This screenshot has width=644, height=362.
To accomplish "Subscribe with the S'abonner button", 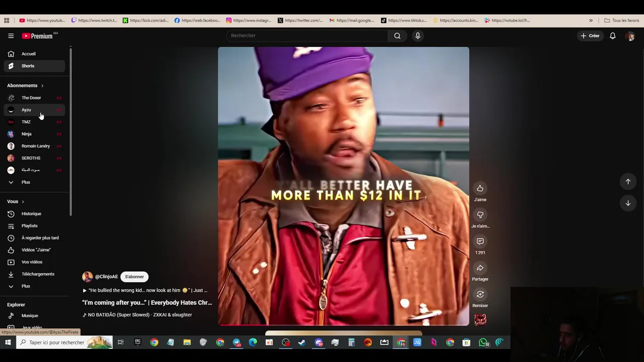I will 134,277.
